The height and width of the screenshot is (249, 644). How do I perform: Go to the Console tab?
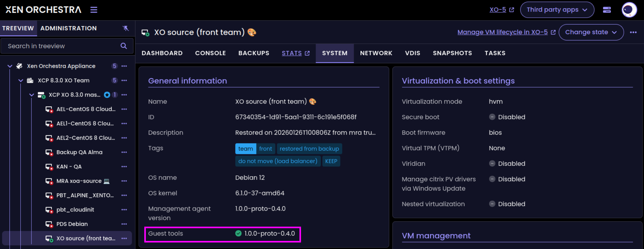(211, 53)
